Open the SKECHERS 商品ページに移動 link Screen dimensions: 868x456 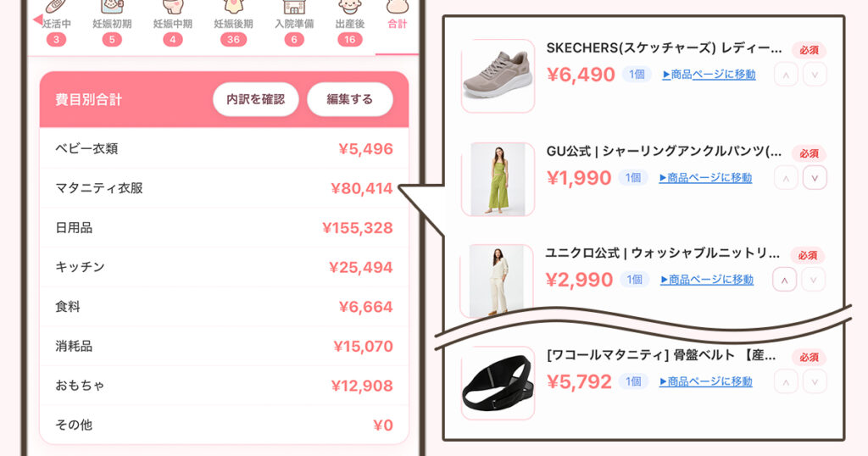(x=709, y=74)
